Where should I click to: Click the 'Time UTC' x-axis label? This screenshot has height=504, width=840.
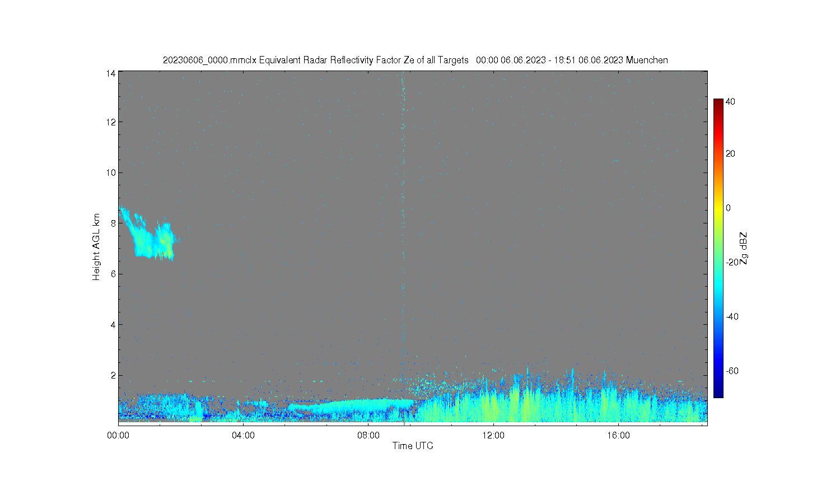point(413,446)
